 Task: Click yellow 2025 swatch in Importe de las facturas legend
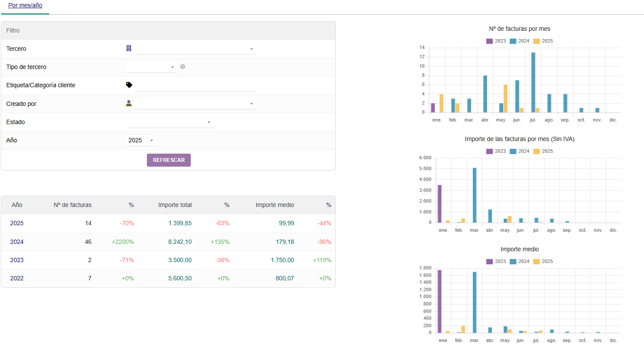click(x=537, y=151)
